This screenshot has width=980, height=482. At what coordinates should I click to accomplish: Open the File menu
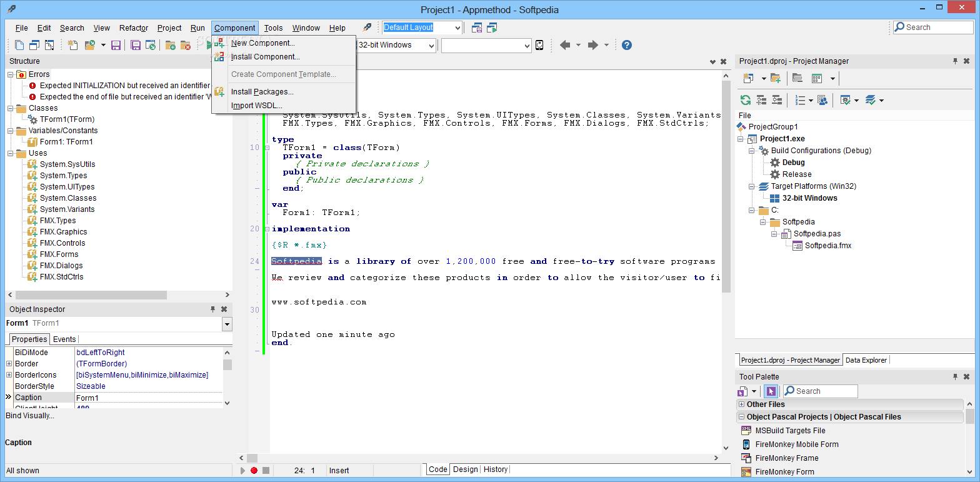point(21,28)
